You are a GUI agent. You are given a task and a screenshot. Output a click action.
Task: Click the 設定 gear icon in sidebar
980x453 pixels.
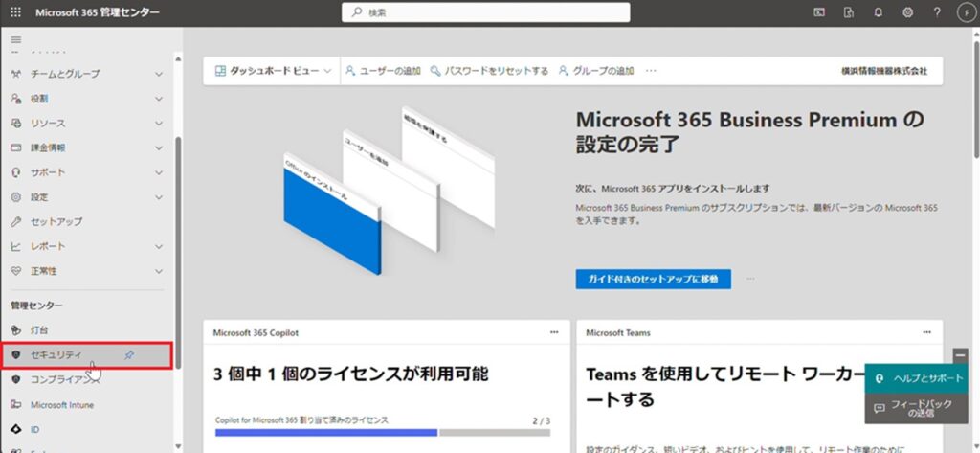click(16, 197)
